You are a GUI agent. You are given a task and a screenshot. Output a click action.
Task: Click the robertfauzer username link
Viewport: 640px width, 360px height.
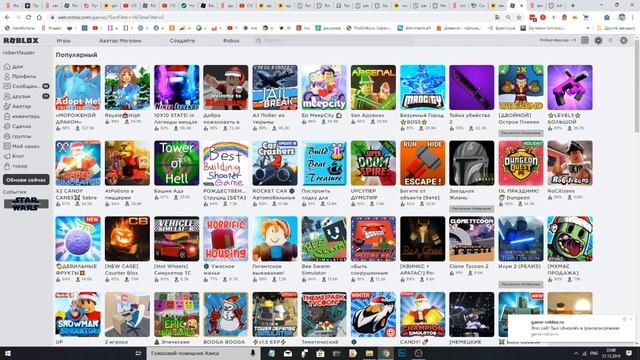tap(19, 53)
